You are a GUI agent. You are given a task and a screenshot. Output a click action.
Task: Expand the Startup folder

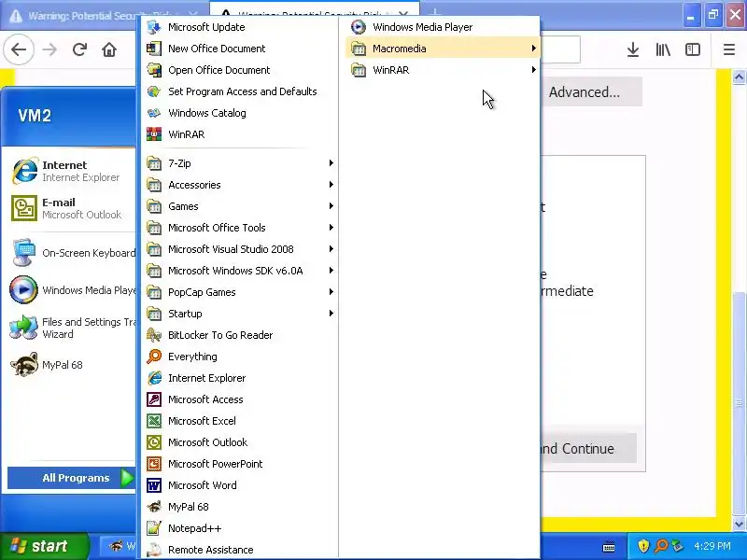click(240, 314)
